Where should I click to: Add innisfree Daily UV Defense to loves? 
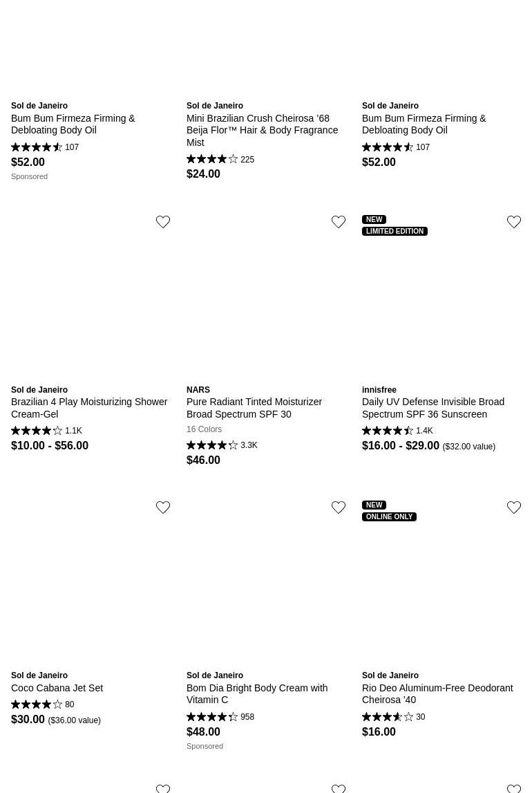coord(514,222)
